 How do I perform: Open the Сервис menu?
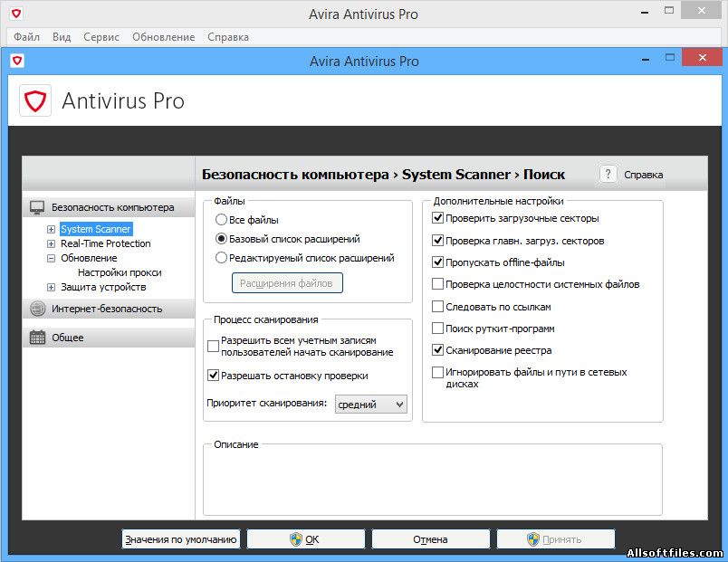(101, 37)
